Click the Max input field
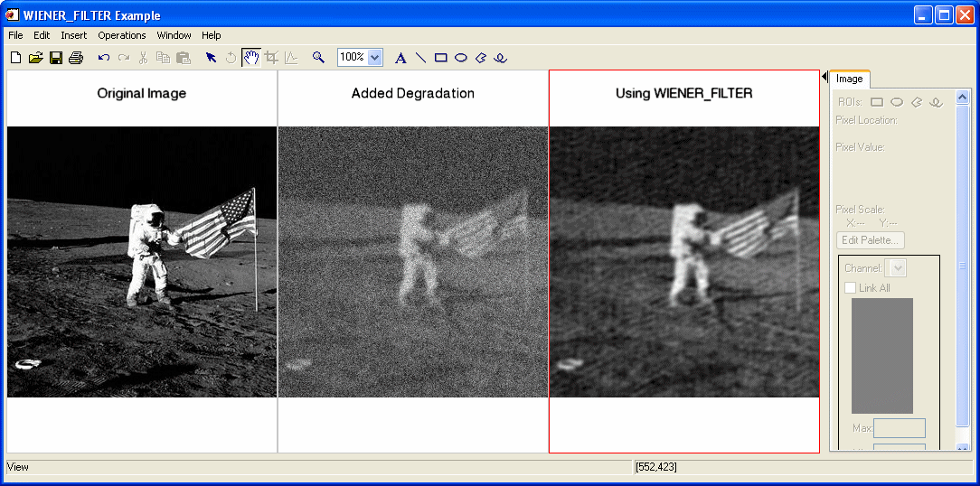Viewport: 980px width, 486px height. pos(900,428)
